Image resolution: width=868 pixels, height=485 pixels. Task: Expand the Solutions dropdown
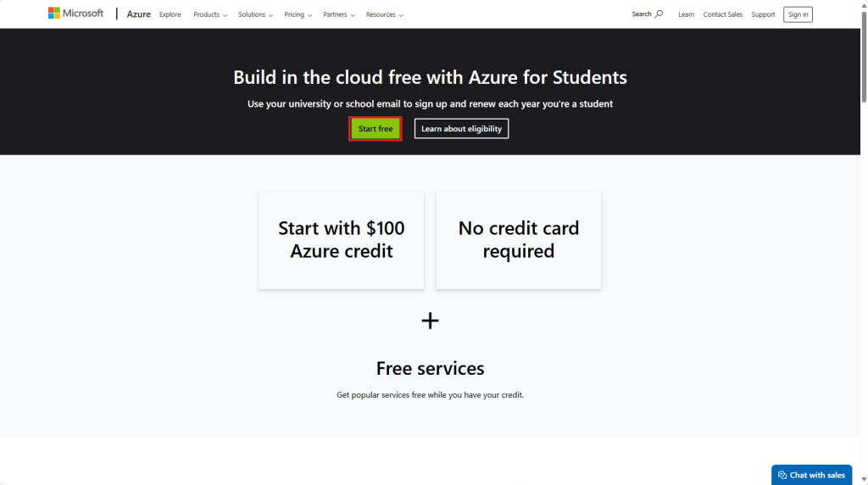[x=255, y=14]
